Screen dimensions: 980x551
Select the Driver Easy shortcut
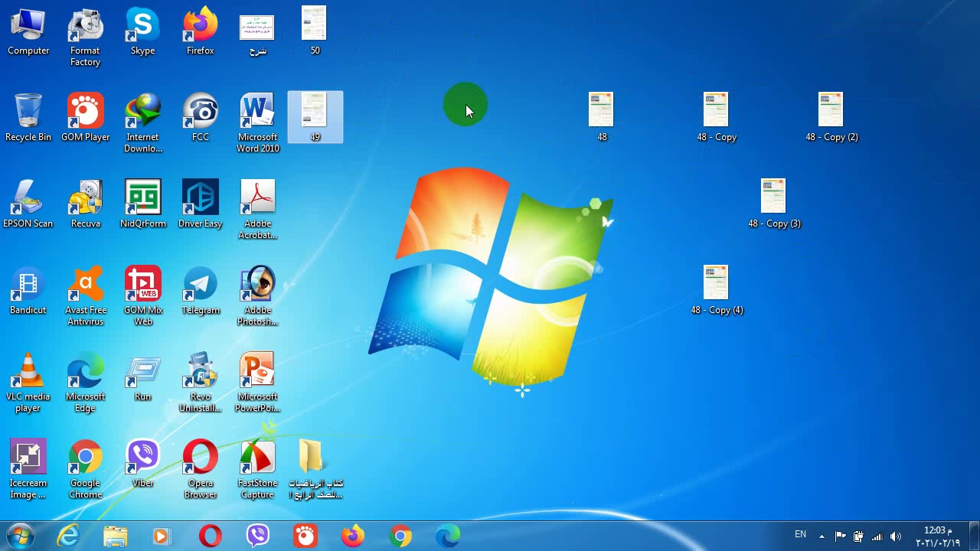click(x=200, y=204)
